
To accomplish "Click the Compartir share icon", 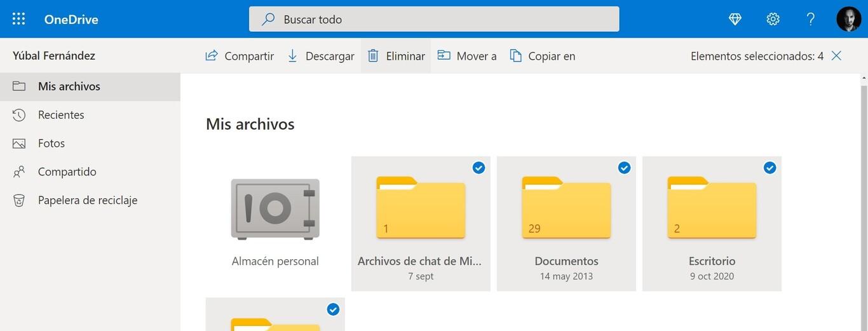I will tap(212, 55).
